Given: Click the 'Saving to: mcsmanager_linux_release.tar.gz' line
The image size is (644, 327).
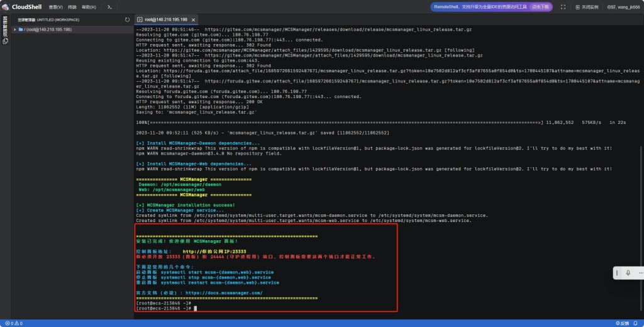Looking at the screenshot, I should tap(197, 112).
